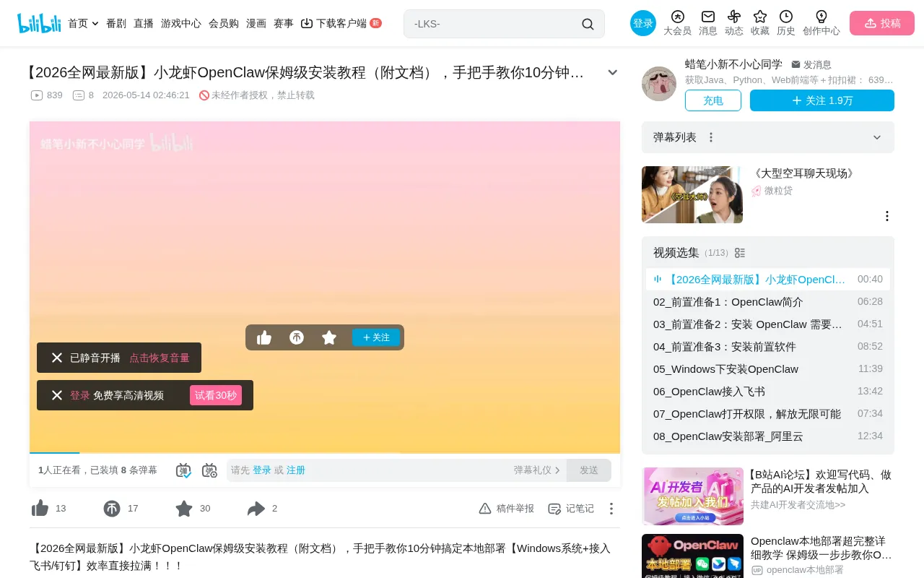Open the 创作中心 lightbulb icon
Screen dimensions: 924x578
tap(821, 17)
